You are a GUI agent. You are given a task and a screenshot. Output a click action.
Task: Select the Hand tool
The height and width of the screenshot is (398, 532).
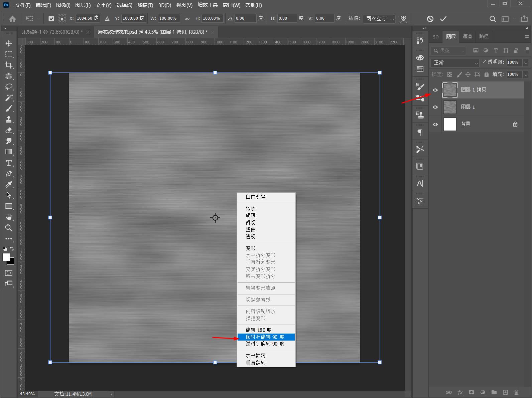click(x=9, y=217)
